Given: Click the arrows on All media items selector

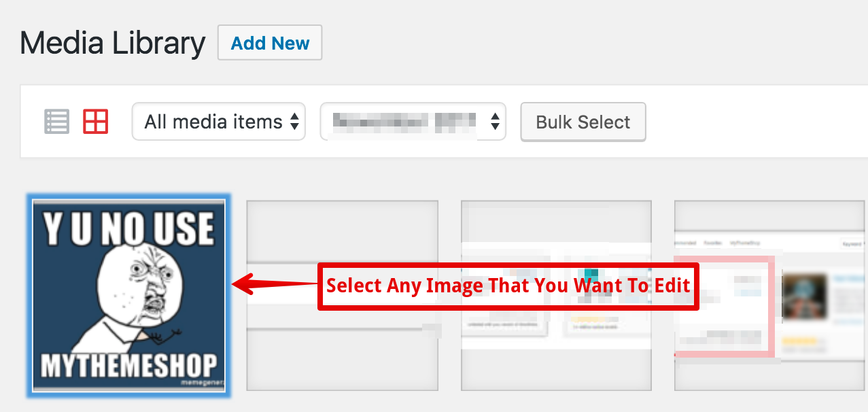Looking at the screenshot, I should 294,122.
